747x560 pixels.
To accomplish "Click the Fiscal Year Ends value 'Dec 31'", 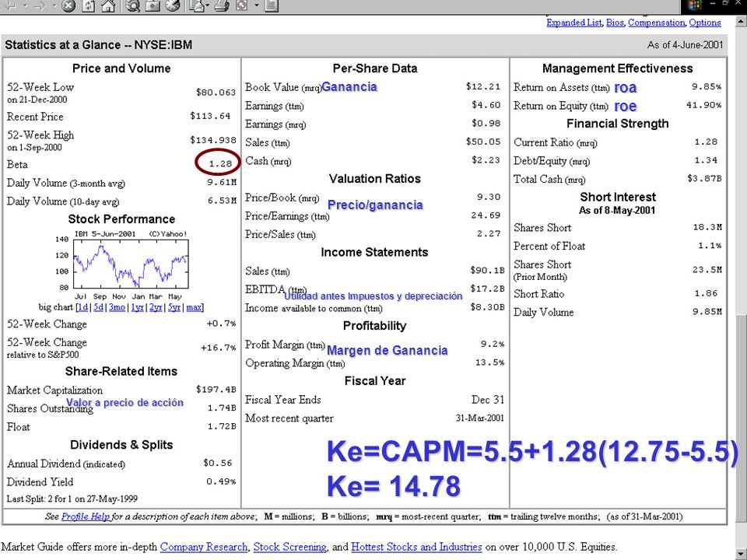I will (487, 400).
